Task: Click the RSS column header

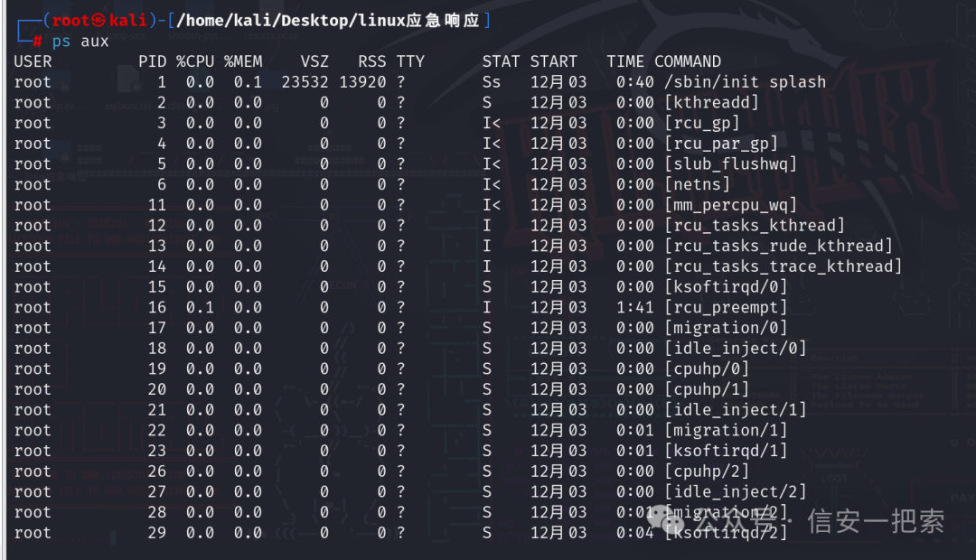Action: [372, 61]
